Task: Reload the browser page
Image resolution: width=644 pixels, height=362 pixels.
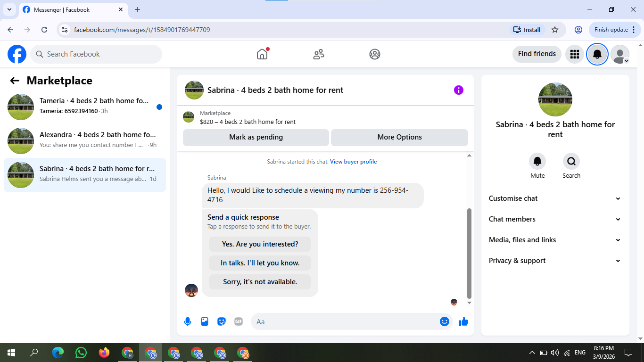Action: click(x=44, y=30)
